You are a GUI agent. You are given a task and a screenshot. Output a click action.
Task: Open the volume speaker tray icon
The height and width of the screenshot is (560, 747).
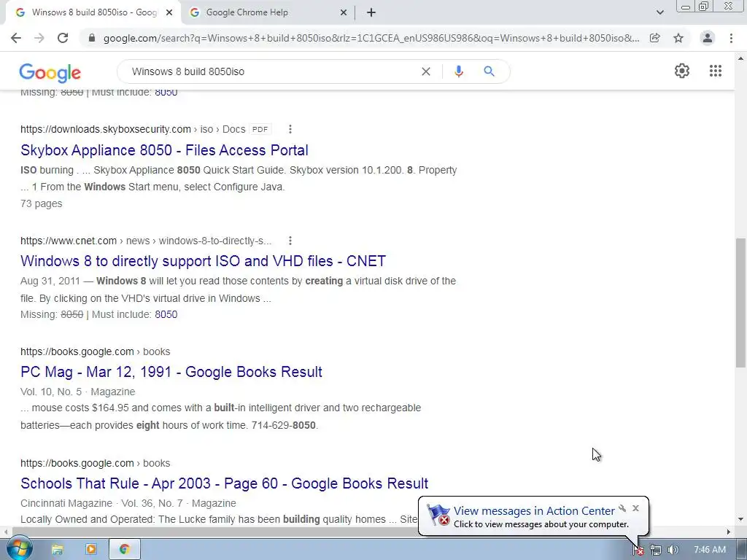tap(673, 551)
